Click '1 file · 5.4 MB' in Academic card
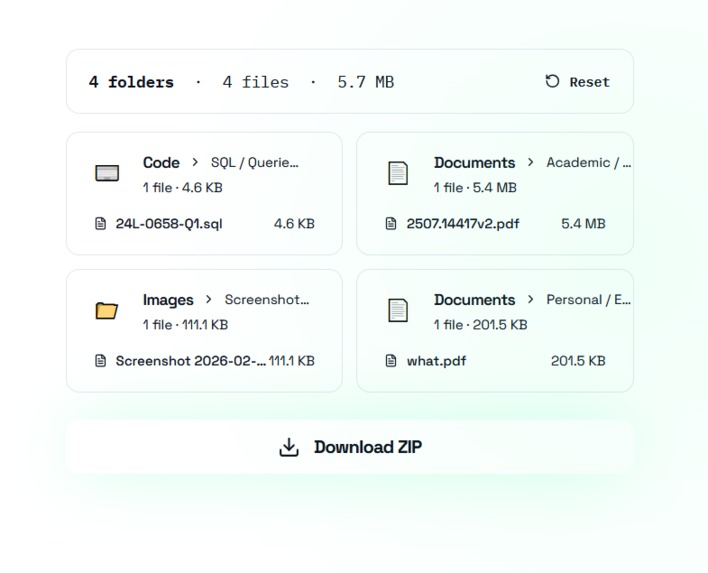This screenshot has width=708, height=573. tap(475, 187)
